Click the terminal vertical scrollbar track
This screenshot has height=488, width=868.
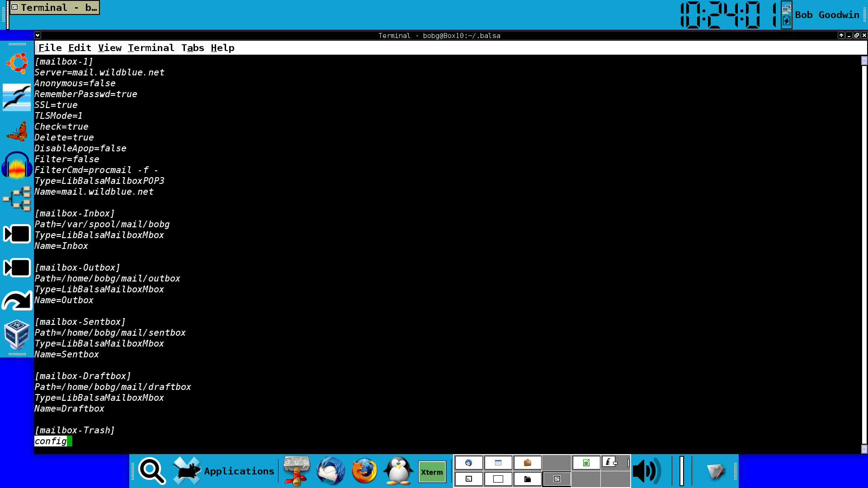(x=864, y=254)
